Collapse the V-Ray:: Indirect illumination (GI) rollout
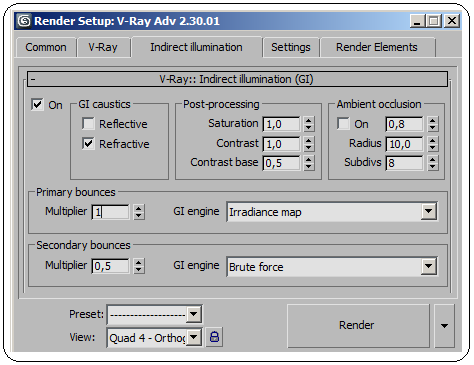Screen dimensions: 474x365 tap(237, 79)
